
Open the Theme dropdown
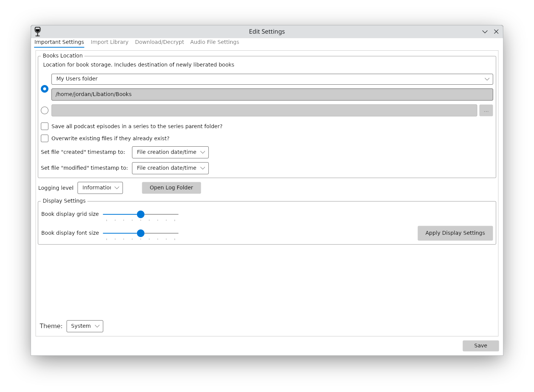[x=85, y=326]
